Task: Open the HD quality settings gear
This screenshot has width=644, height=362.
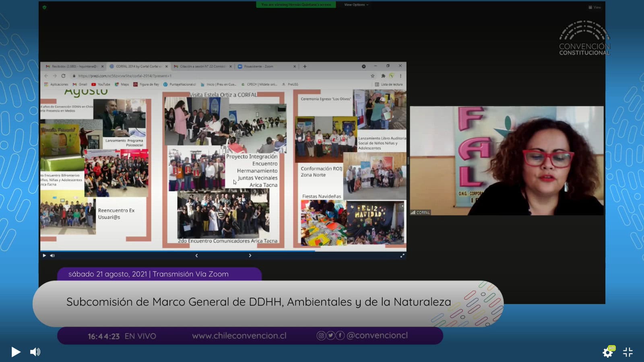Action: point(608,352)
